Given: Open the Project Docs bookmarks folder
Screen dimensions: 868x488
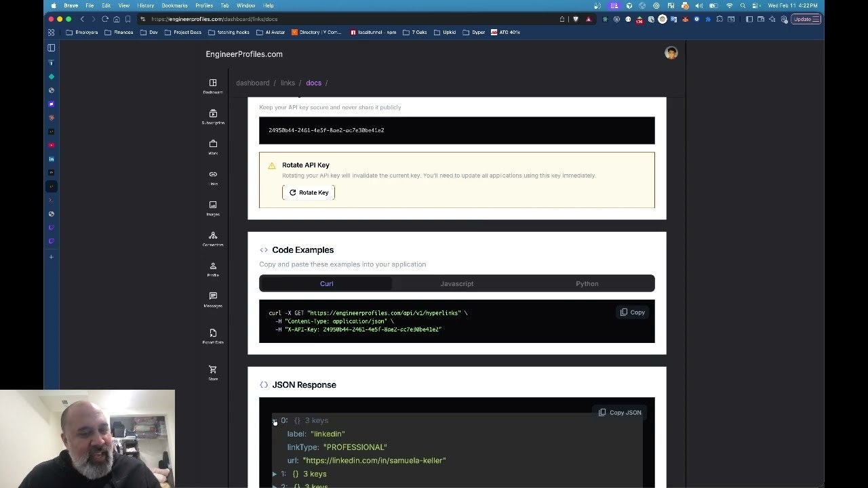Looking at the screenshot, I should pos(182,32).
